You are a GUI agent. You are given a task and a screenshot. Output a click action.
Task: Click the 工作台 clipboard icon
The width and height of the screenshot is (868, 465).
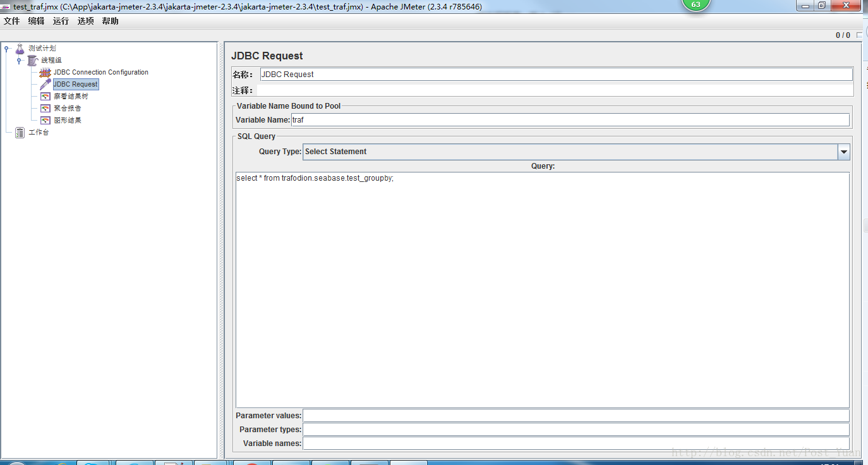pos(20,132)
